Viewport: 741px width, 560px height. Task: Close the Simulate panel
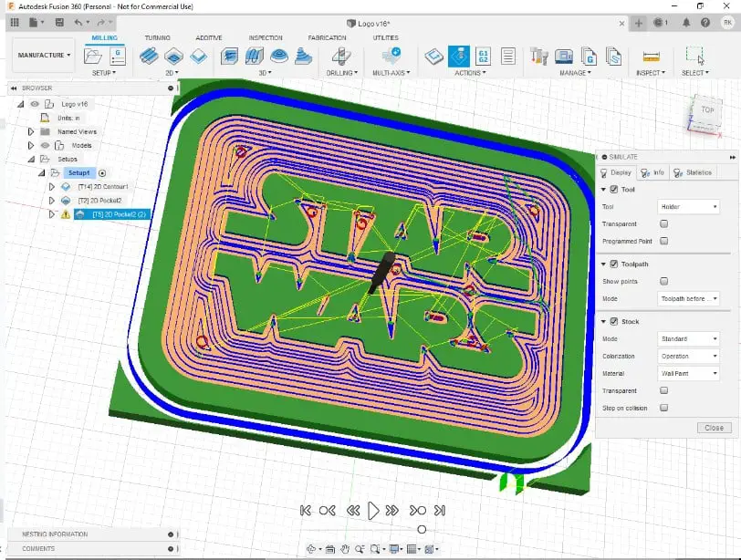pyautogui.click(x=714, y=428)
